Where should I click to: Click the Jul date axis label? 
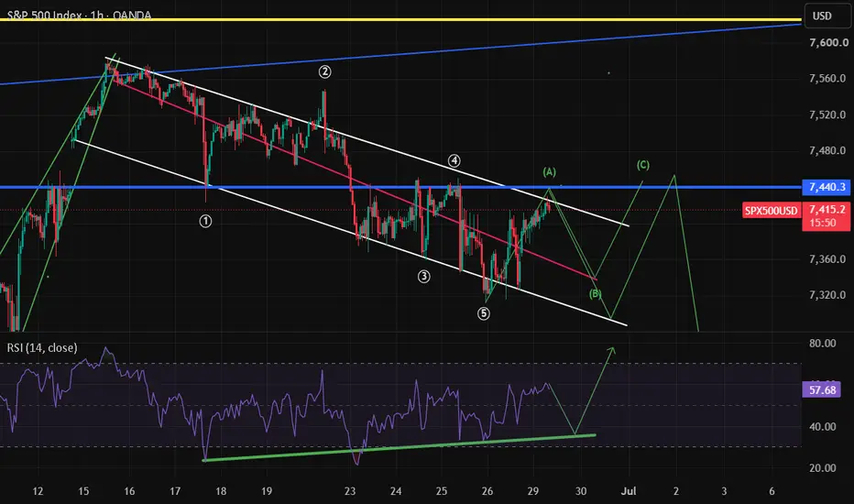629,491
